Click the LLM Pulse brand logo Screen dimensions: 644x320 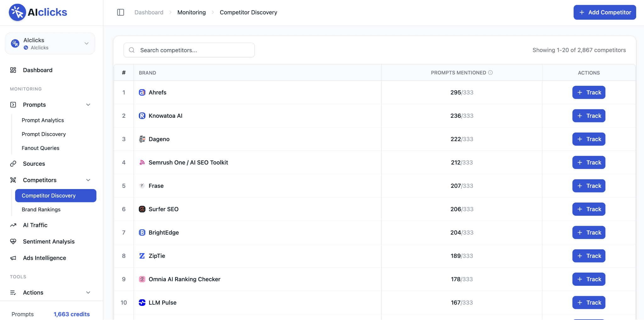point(142,302)
